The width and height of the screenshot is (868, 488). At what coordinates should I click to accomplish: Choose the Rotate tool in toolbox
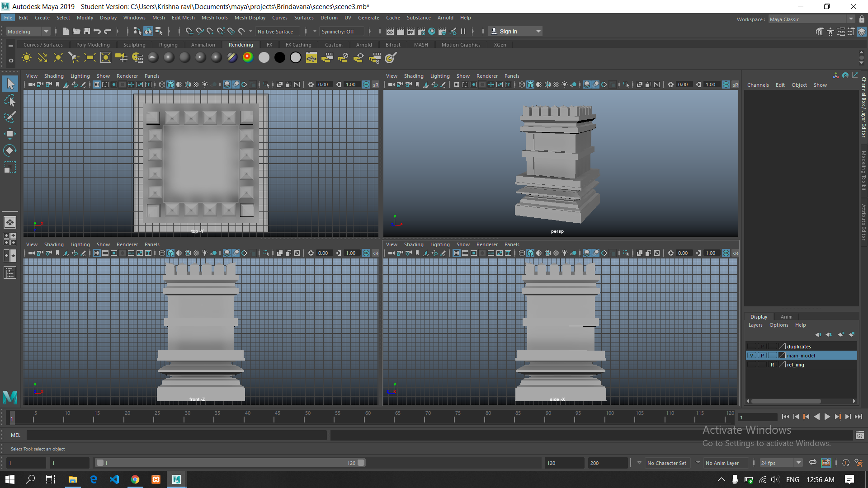(10, 150)
